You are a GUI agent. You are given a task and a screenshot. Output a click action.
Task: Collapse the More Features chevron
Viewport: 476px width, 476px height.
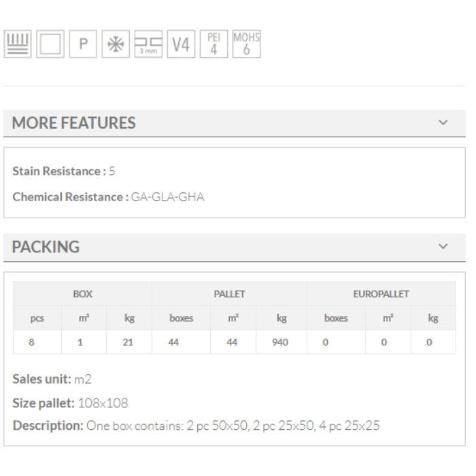[443, 123]
